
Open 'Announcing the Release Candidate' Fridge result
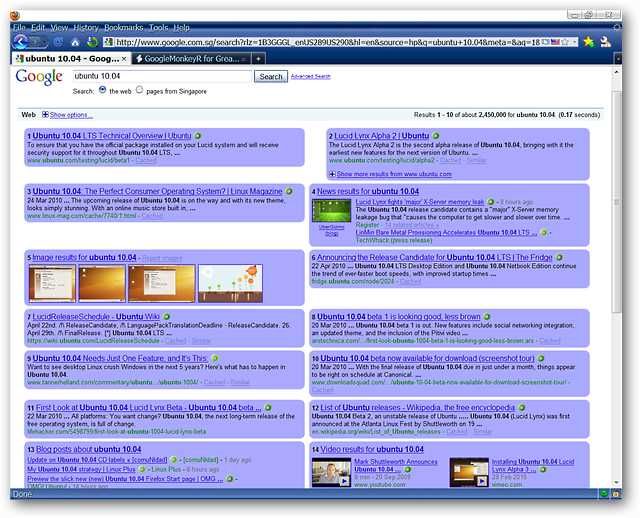tap(435, 258)
